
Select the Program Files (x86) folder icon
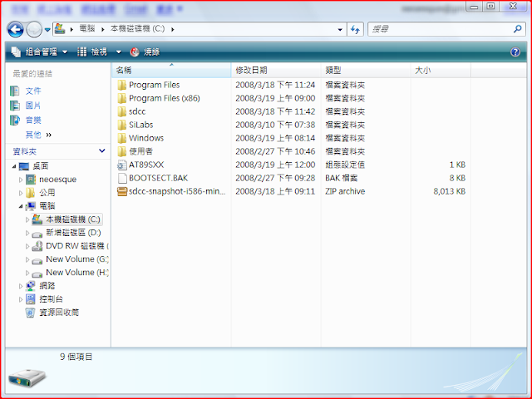(122, 98)
